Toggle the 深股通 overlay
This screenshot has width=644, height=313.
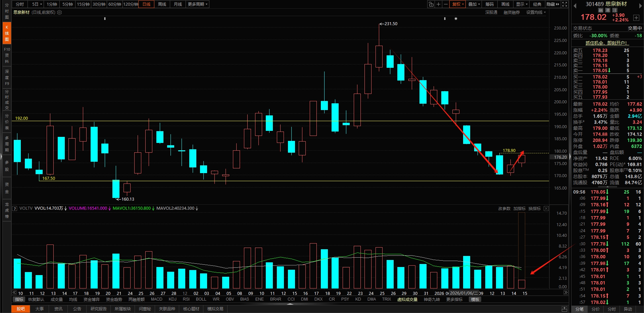pos(491,12)
